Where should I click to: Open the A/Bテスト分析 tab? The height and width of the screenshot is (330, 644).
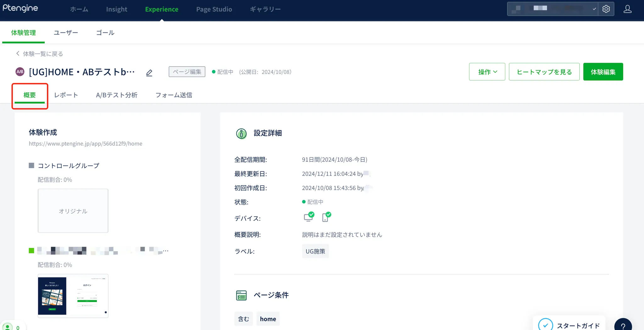click(x=117, y=95)
